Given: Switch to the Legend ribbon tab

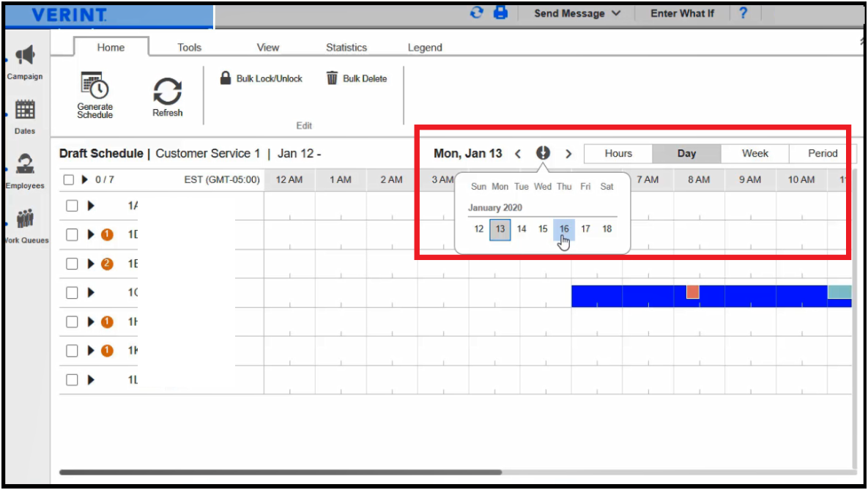Looking at the screenshot, I should [425, 47].
